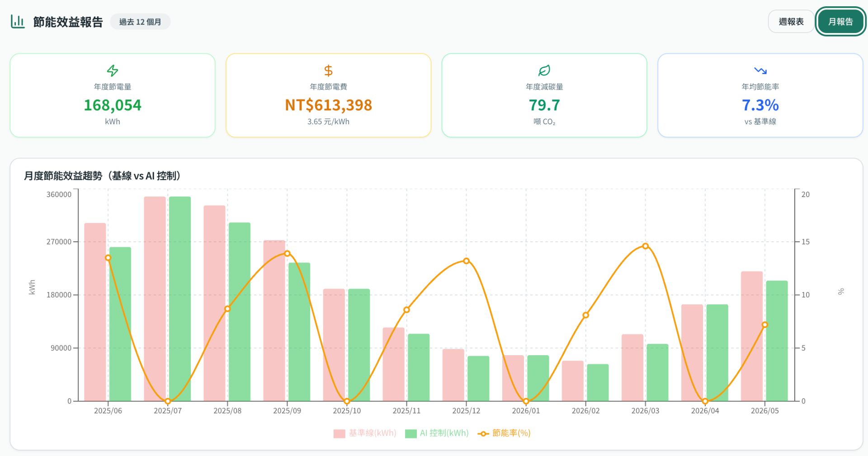Click the leaf icon in 年度減碳量 card
This screenshot has height=456, width=868.
point(544,71)
